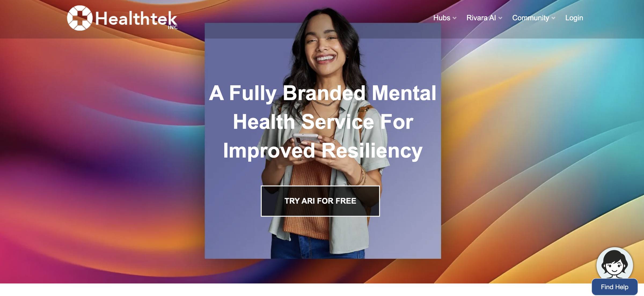Click the 'Improved Resiliency' headline line
The image size is (644, 296).
point(323,151)
